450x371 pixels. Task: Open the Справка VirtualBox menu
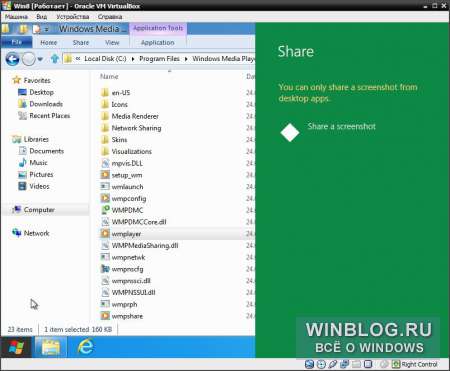coord(110,17)
